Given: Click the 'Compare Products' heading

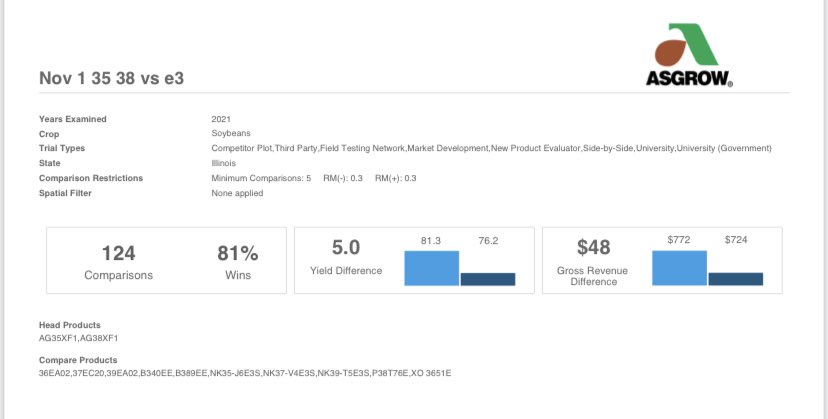Looking at the screenshot, I should pos(78,360).
